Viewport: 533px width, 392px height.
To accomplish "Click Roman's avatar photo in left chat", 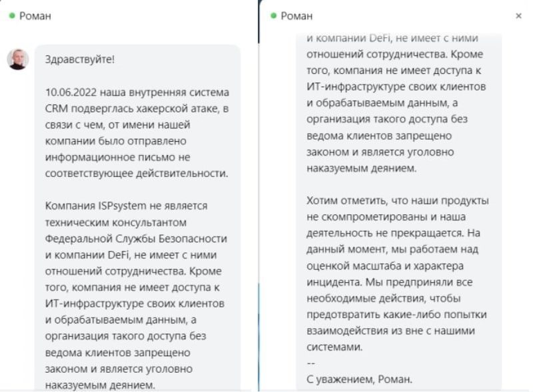I will point(18,59).
